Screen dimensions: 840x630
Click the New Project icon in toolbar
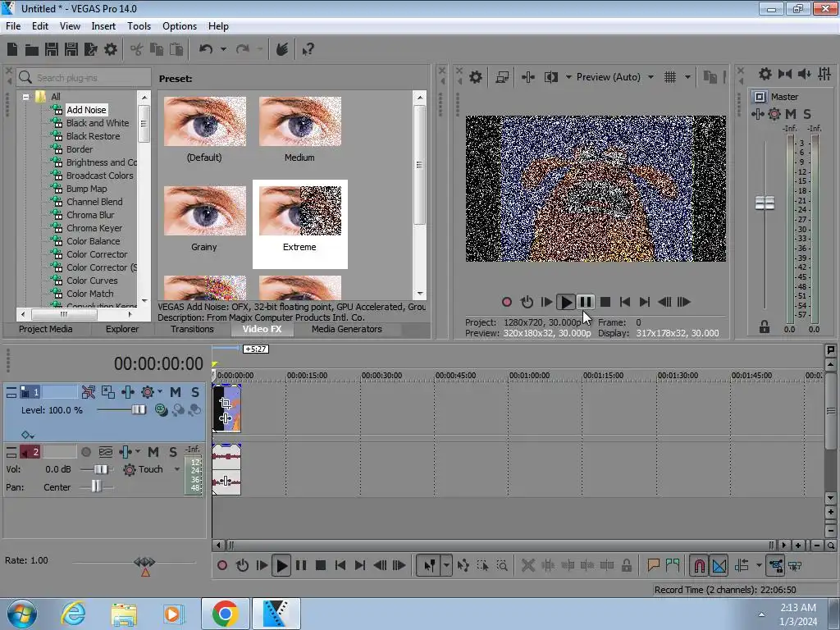12,49
